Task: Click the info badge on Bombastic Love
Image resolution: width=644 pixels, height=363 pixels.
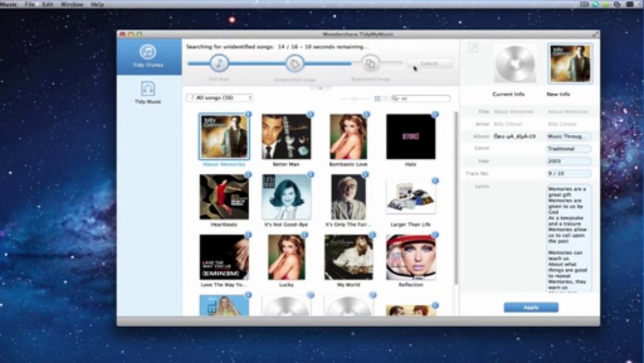Action: [x=366, y=114]
